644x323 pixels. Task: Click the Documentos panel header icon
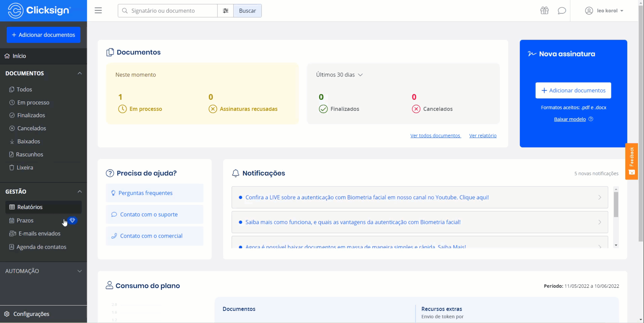click(x=110, y=52)
